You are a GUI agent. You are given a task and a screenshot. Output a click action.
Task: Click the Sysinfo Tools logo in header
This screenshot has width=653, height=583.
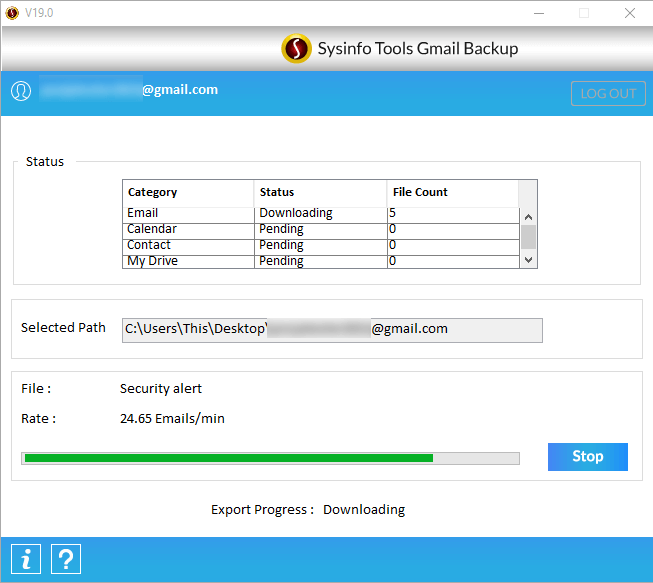(x=296, y=48)
